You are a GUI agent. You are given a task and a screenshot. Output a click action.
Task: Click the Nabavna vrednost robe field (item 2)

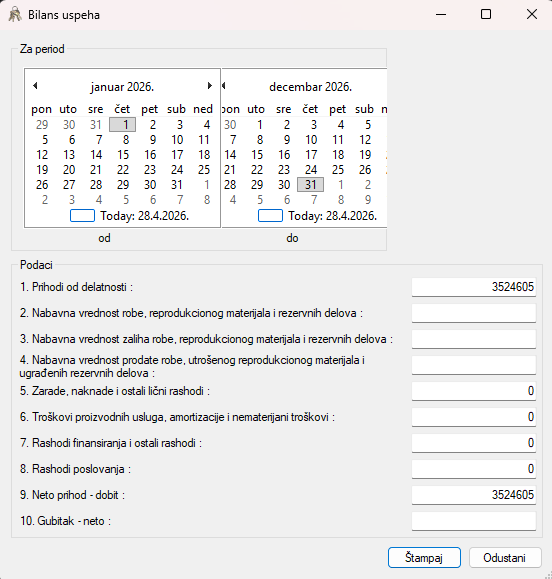[x=474, y=313]
